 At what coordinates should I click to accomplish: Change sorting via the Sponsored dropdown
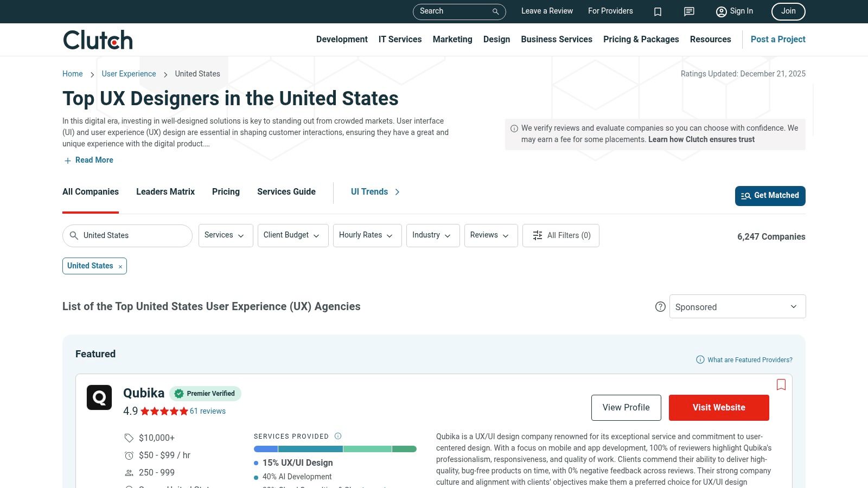737,306
